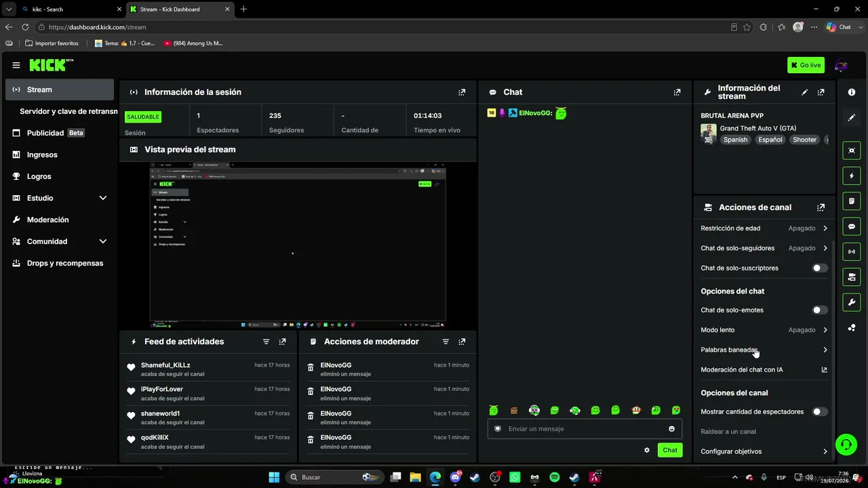The height and width of the screenshot is (488, 868).
Task: Pop out the Feed de actividades panel
Action: pos(282,342)
